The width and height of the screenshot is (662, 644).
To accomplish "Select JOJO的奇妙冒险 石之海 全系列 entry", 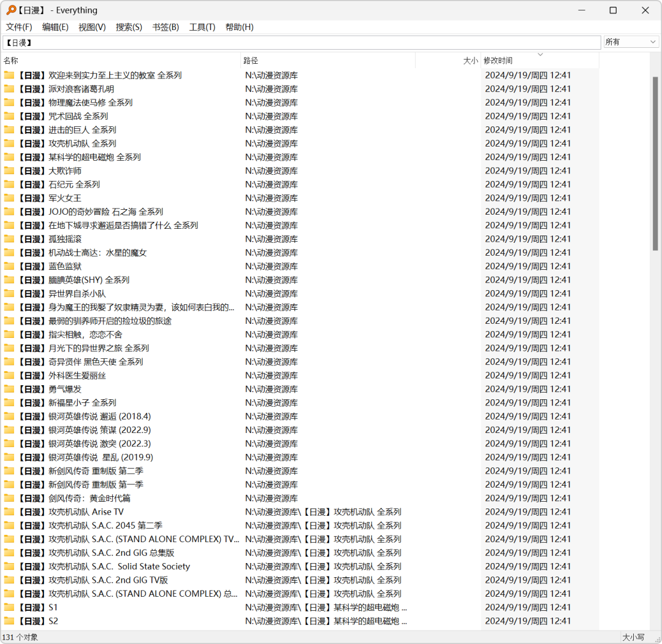I will click(90, 212).
